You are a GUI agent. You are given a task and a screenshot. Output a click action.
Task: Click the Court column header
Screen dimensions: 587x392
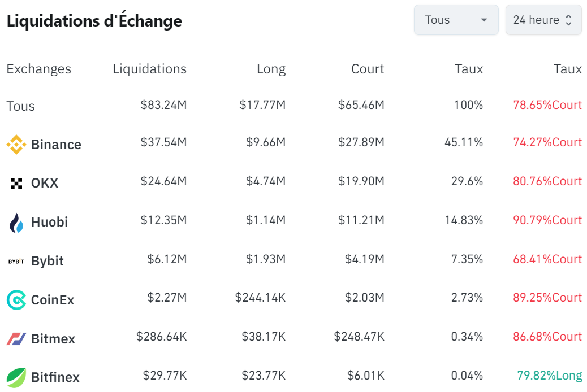368,69
